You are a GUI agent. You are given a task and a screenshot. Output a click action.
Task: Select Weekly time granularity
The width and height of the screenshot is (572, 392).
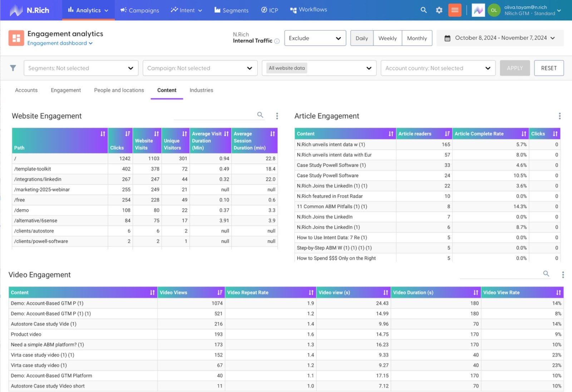coord(388,38)
